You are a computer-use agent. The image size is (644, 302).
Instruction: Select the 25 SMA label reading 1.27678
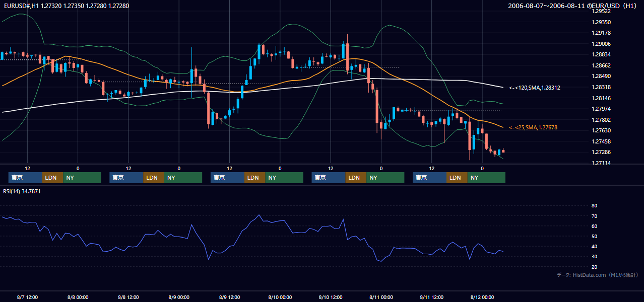[x=533, y=128]
